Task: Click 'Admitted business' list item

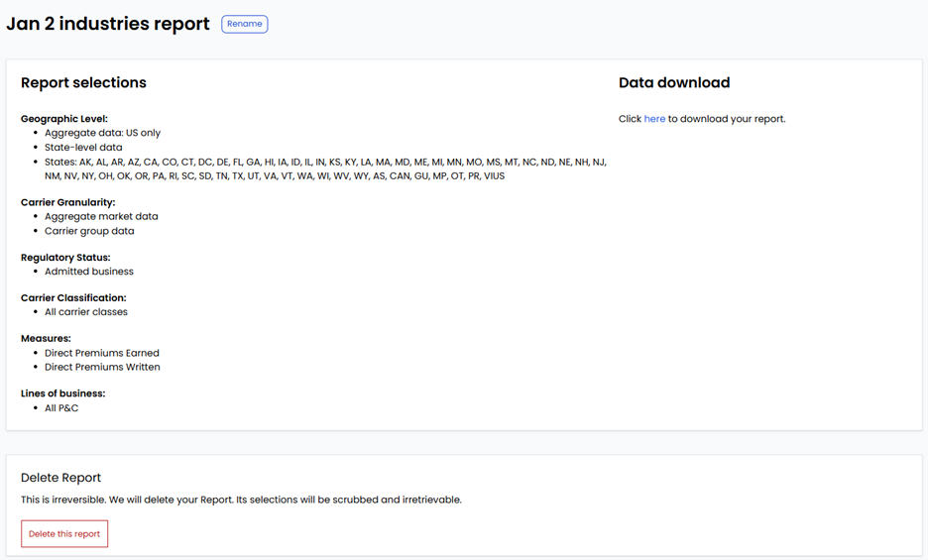Action: coord(89,272)
